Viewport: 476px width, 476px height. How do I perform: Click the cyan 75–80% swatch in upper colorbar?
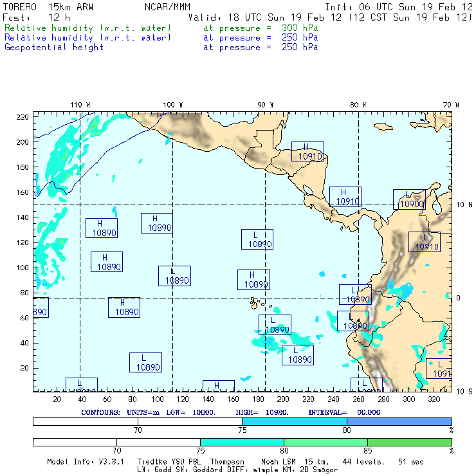pos(294,421)
